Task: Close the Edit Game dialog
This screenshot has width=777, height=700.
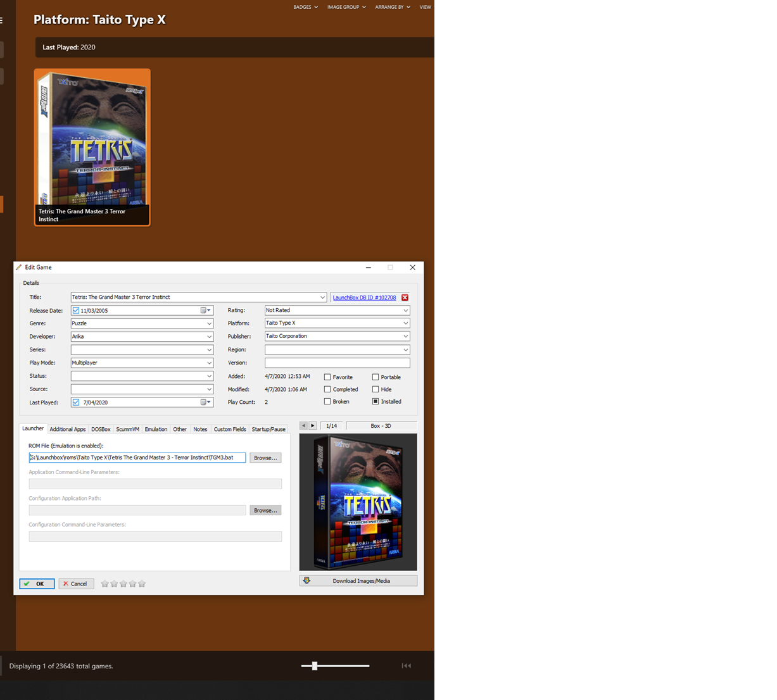Action: coord(412,267)
